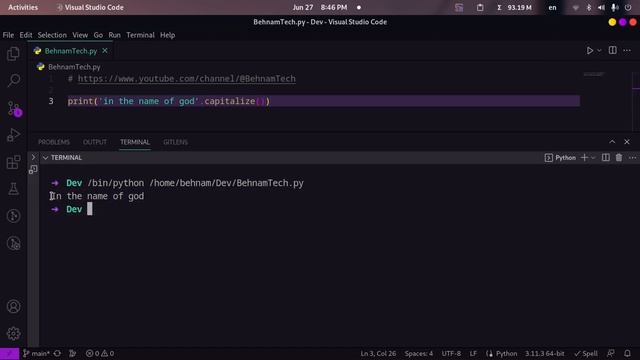Open the Go menu
Image resolution: width=640 pixels, height=360 pixels.
[98, 35]
